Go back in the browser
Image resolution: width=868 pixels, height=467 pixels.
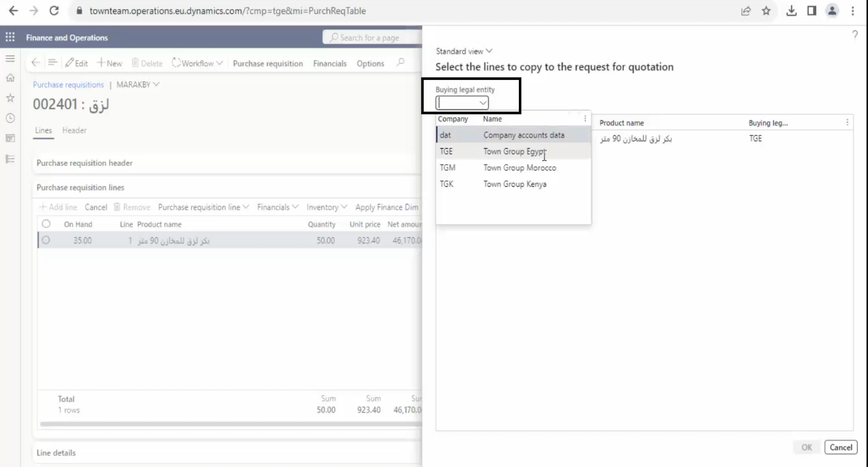pos(13,10)
